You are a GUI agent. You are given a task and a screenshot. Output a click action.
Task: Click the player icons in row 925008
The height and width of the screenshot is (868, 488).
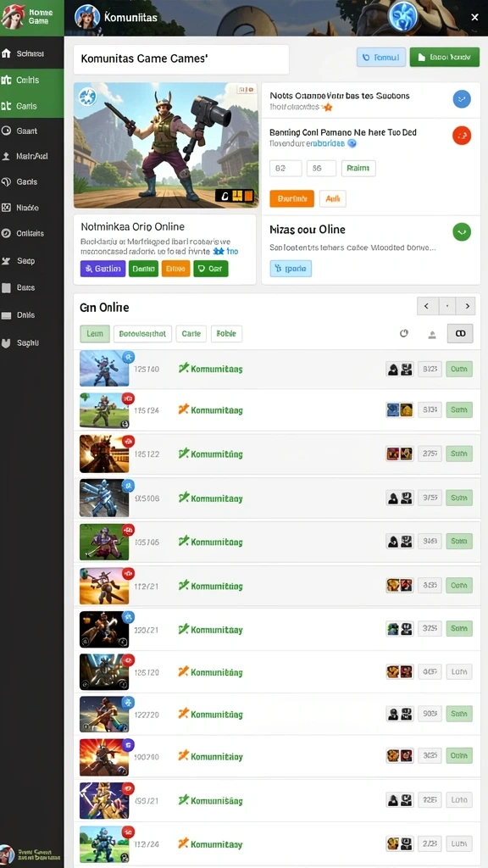coord(400,498)
